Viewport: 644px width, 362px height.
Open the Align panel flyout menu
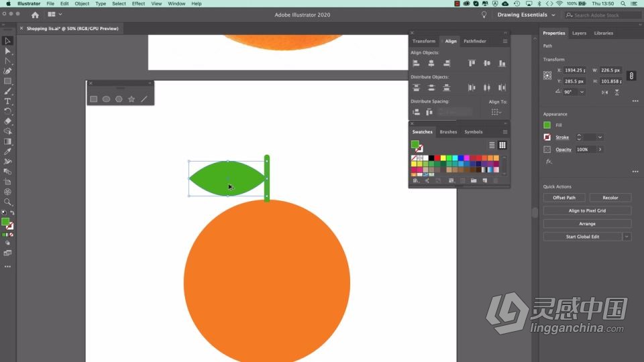pyautogui.click(x=504, y=41)
